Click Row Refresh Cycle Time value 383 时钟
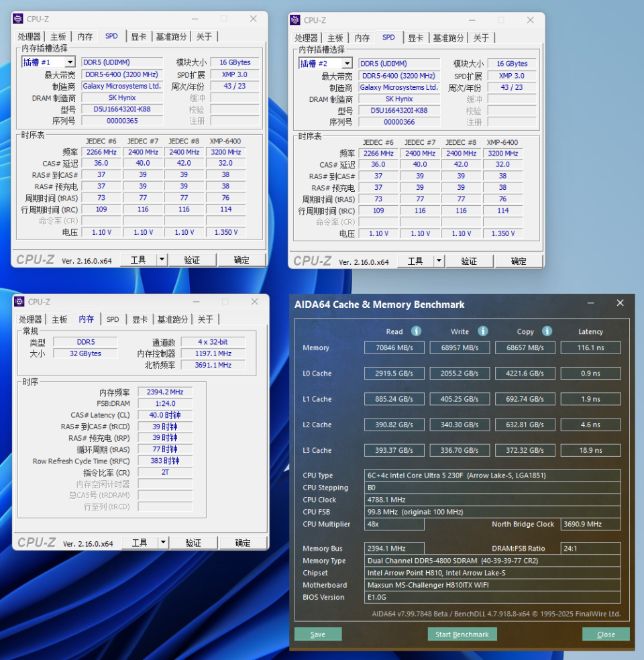Screen dimensions: 644x660 coord(165,461)
